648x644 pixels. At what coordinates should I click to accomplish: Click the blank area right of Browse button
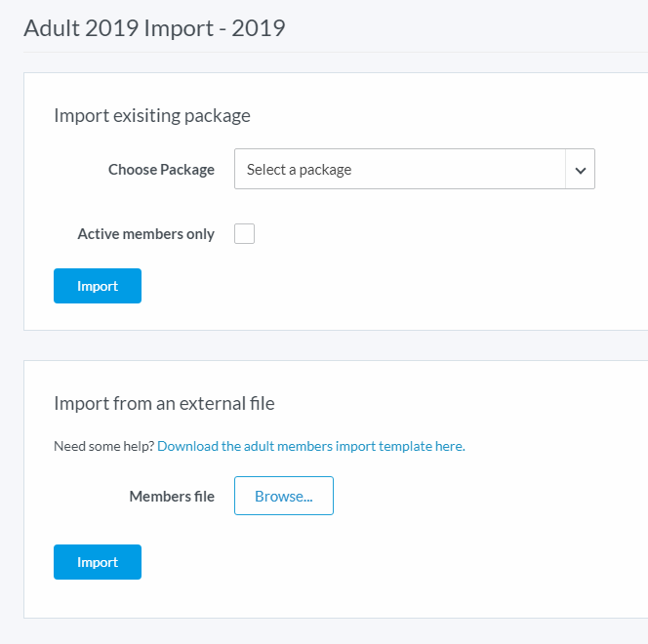coord(468,496)
